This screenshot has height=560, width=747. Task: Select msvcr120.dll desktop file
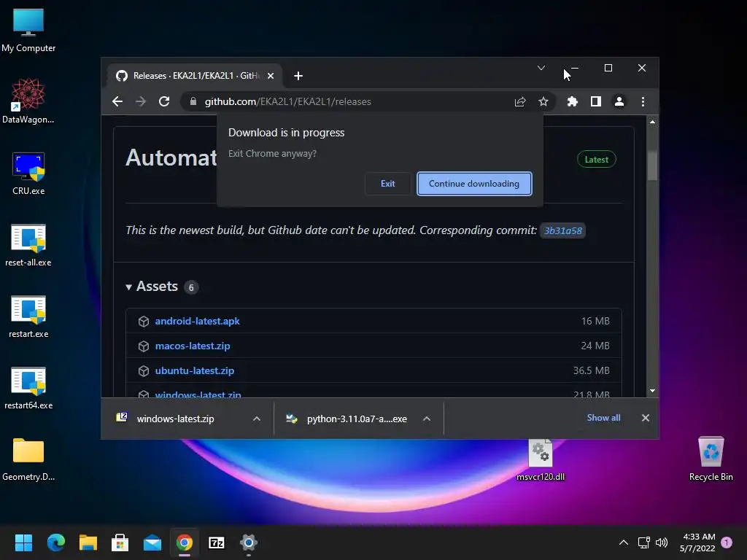[541, 459]
